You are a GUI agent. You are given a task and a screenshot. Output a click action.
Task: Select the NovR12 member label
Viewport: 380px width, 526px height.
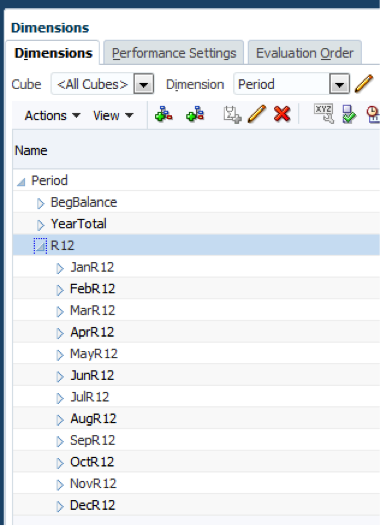93,483
